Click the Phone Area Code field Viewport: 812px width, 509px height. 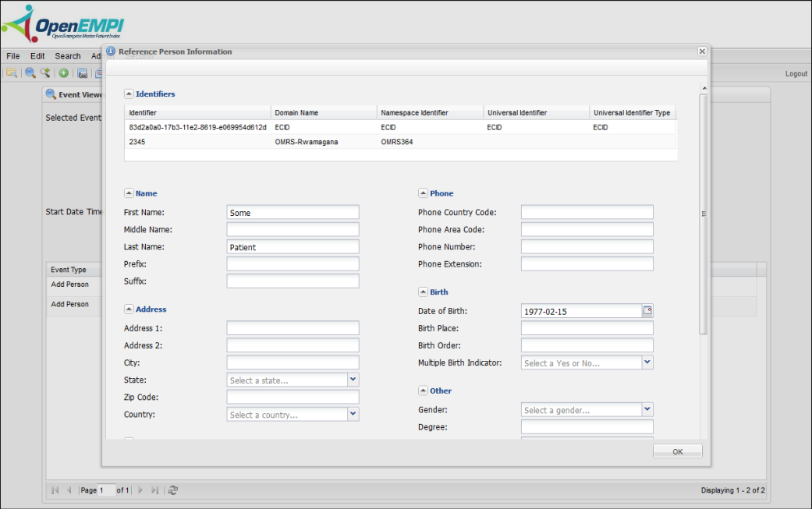coord(587,229)
